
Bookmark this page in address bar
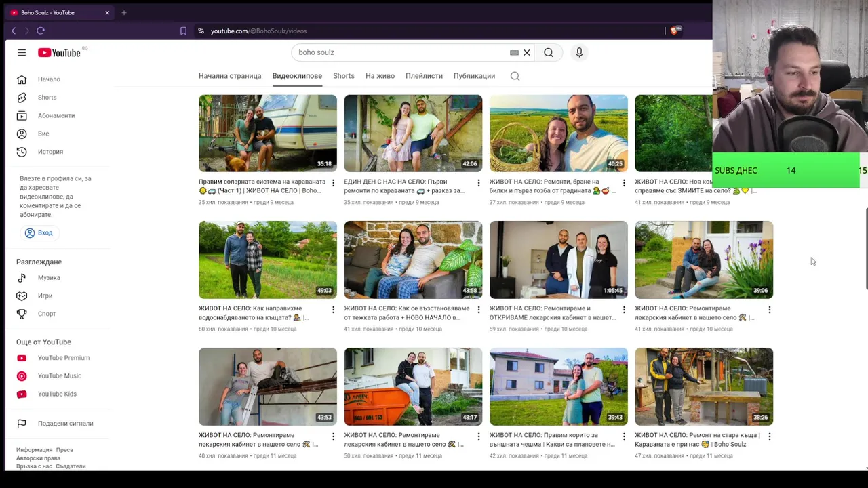[183, 30]
